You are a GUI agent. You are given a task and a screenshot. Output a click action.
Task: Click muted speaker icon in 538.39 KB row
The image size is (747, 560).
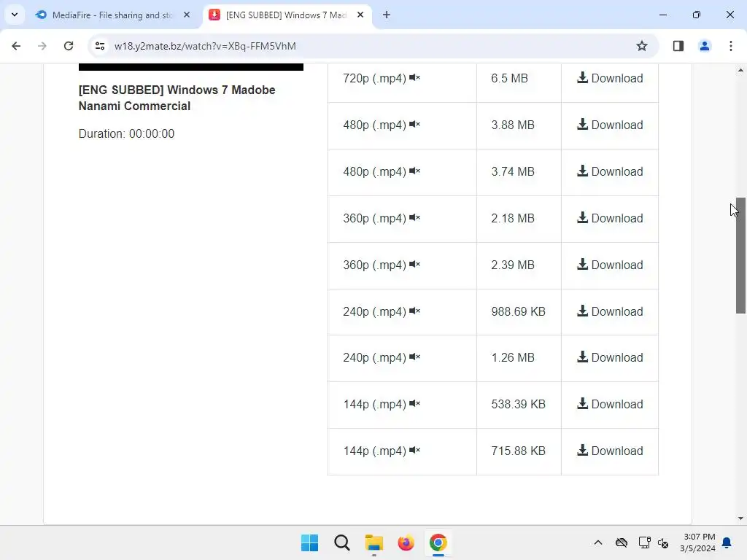coord(414,403)
